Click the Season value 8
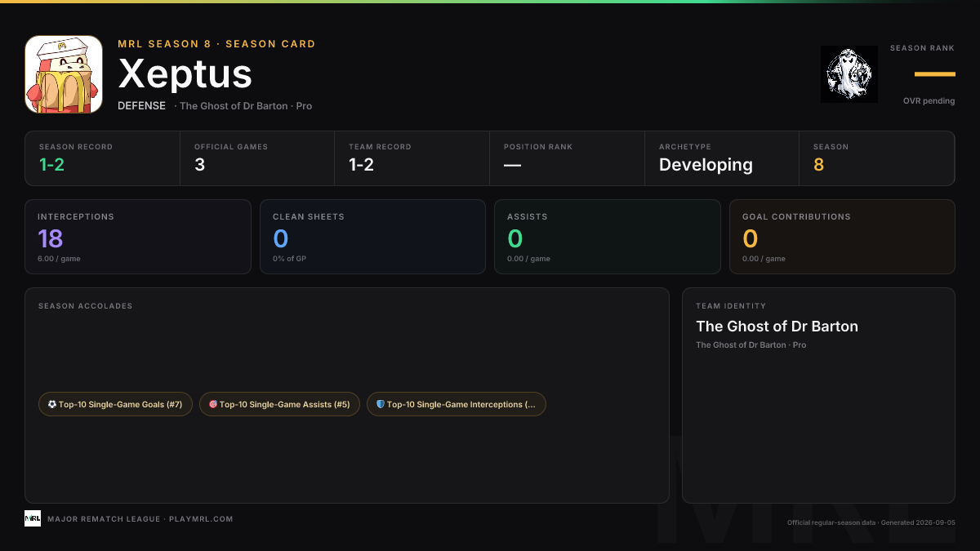980x551 pixels. click(x=818, y=165)
